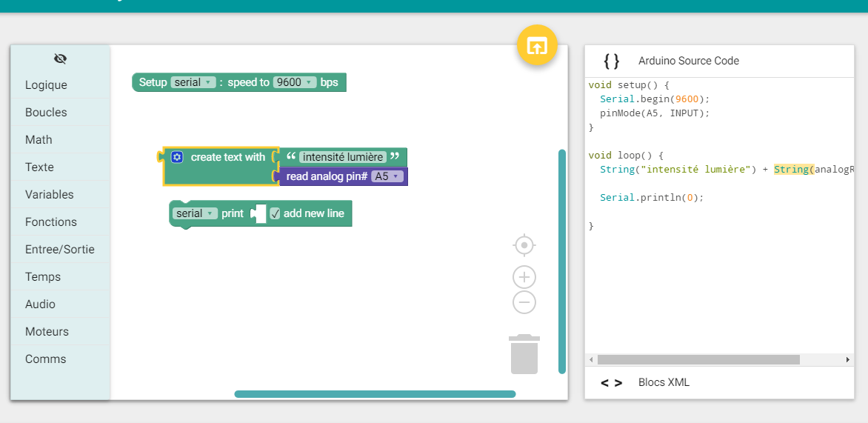Open the A5 analog pin dropdown

(387, 176)
